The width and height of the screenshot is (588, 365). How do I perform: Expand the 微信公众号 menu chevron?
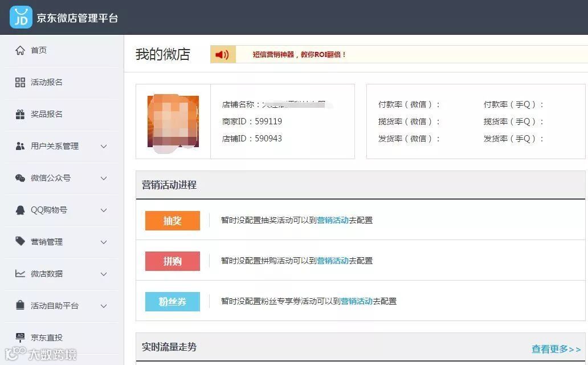coord(104,179)
